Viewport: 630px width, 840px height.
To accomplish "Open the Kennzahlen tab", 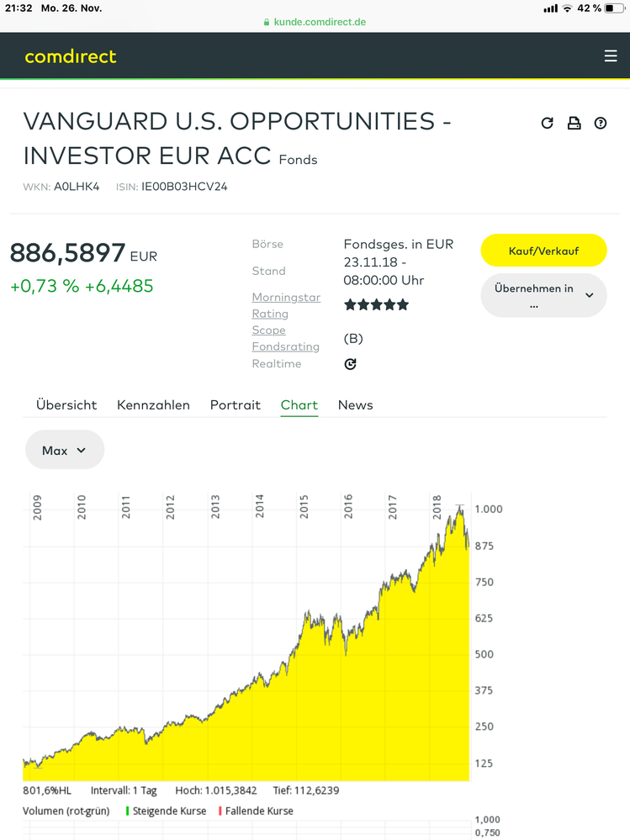I will [x=153, y=405].
